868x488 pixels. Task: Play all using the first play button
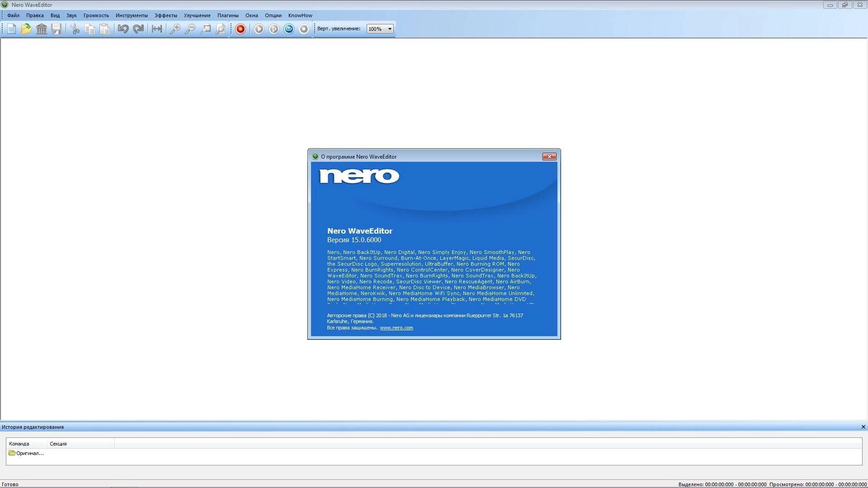pyautogui.click(x=259, y=29)
